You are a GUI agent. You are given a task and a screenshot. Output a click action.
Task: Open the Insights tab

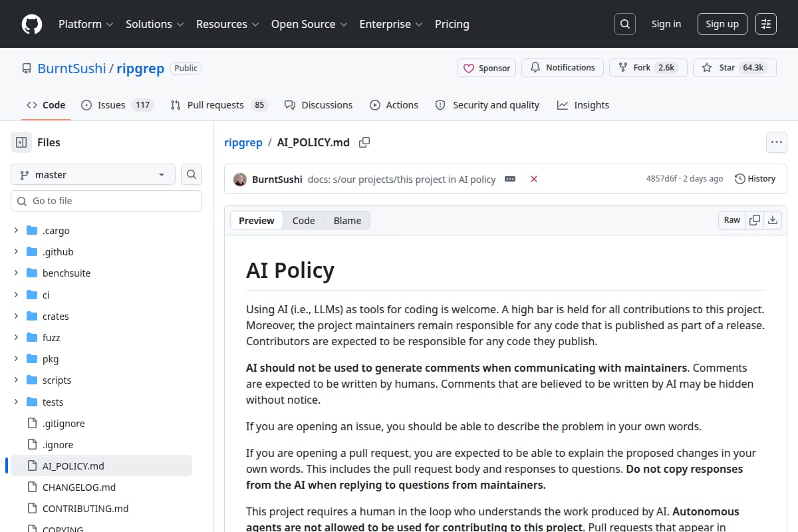click(x=583, y=105)
